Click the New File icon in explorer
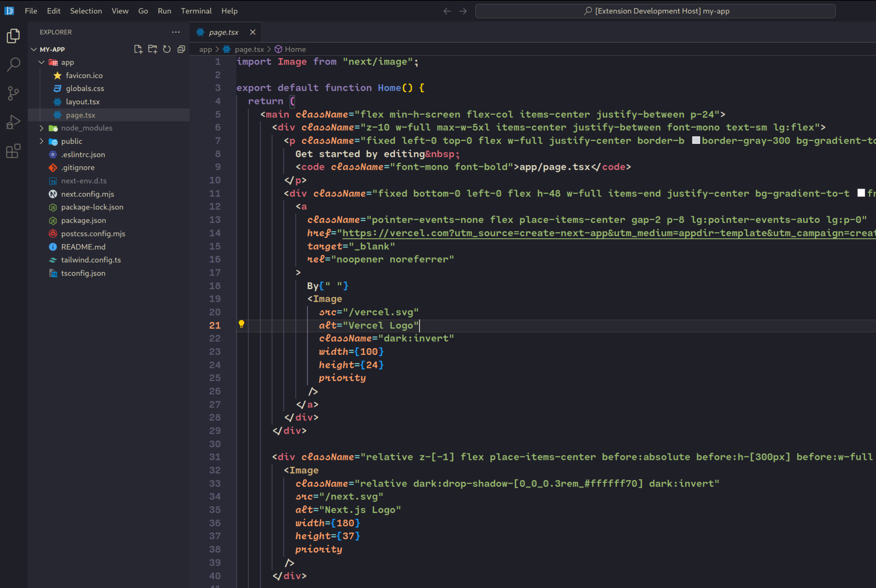This screenshot has height=588, width=876. tap(138, 50)
